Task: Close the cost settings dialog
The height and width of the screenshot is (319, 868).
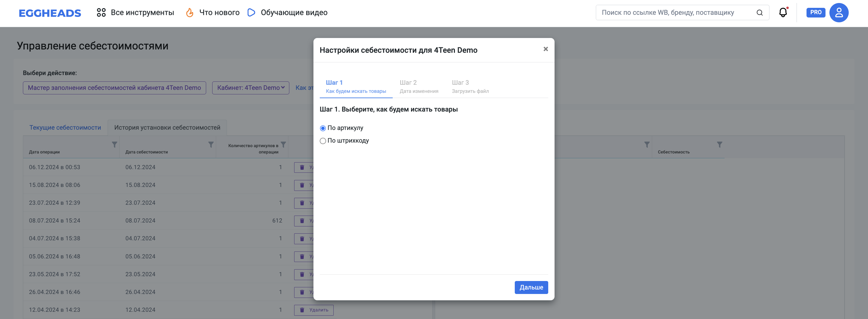Action: click(546, 49)
